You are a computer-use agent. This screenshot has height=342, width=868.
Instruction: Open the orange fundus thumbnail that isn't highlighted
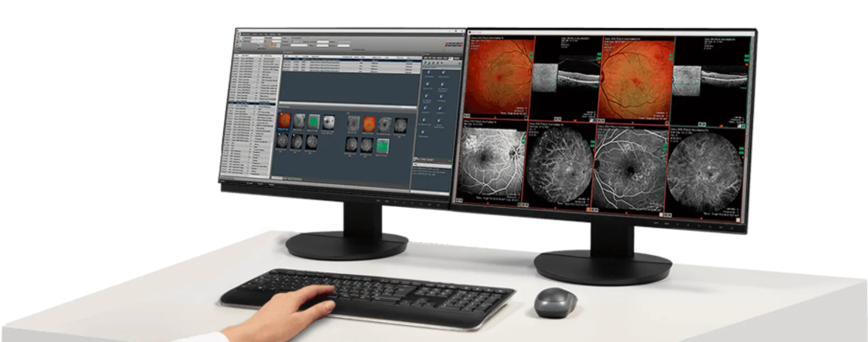[369, 124]
